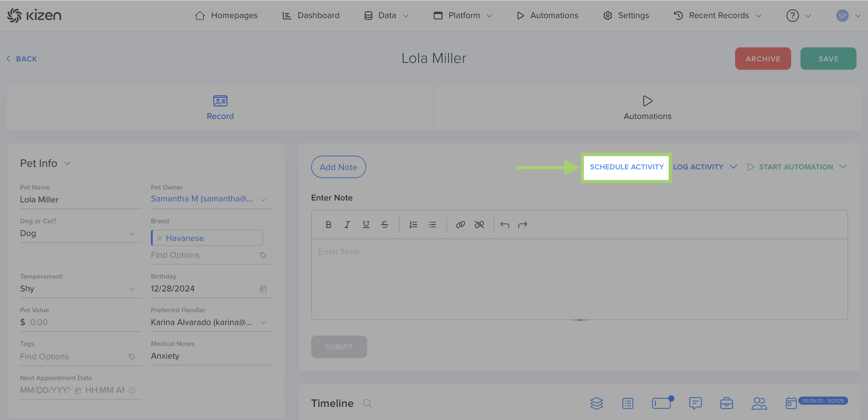Switch to the Automations record tab
Image resolution: width=868 pixels, height=420 pixels.
click(647, 108)
